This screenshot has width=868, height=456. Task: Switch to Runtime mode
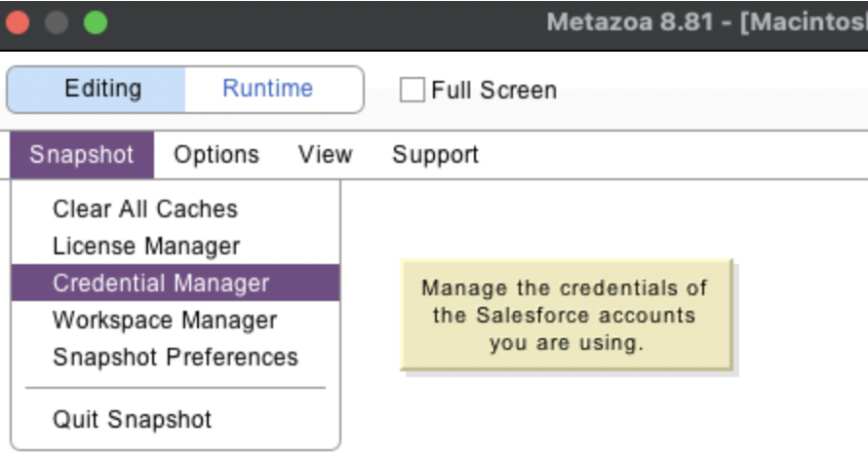click(x=267, y=90)
